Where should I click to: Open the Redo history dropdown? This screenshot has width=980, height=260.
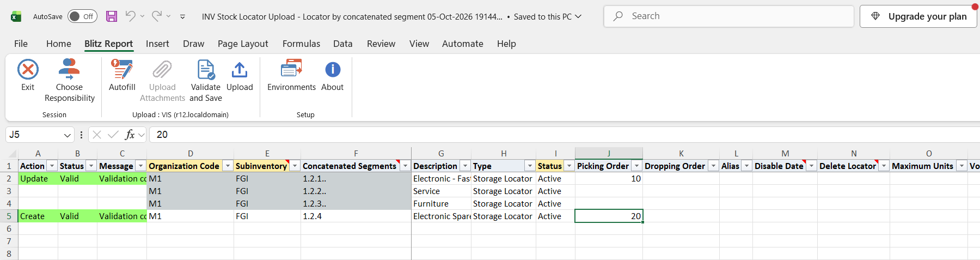[169, 16]
